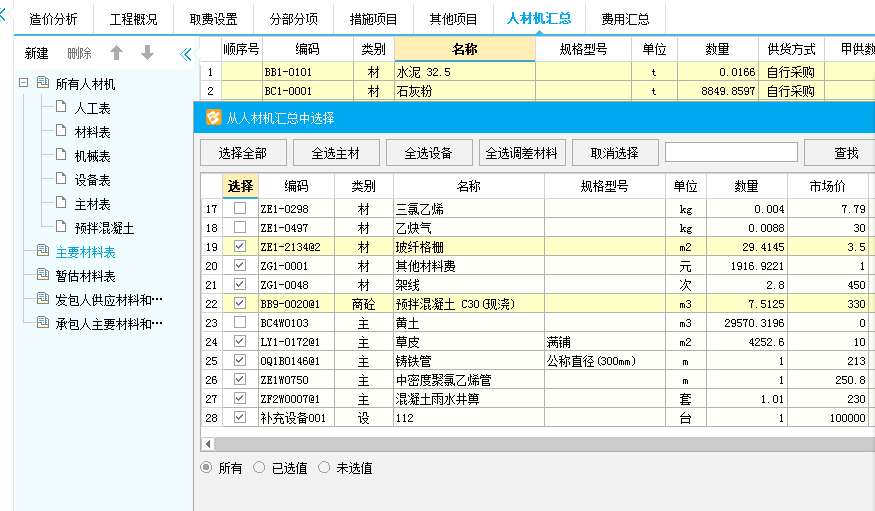
Task: Check the checkbox for 黄土 row
Action: (x=240, y=322)
